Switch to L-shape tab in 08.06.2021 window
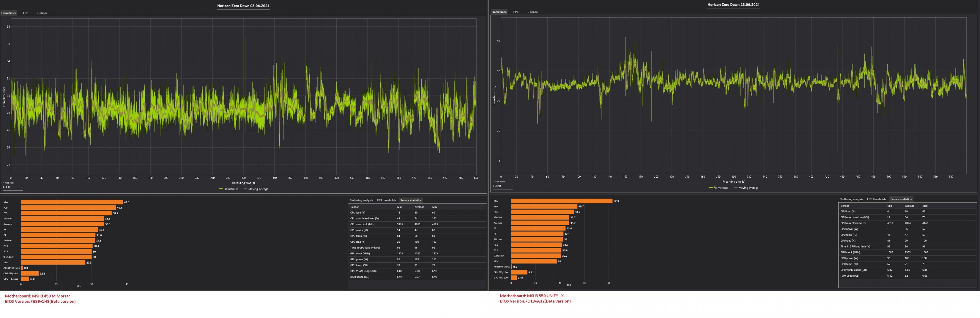The image size is (980, 318). pos(42,13)
